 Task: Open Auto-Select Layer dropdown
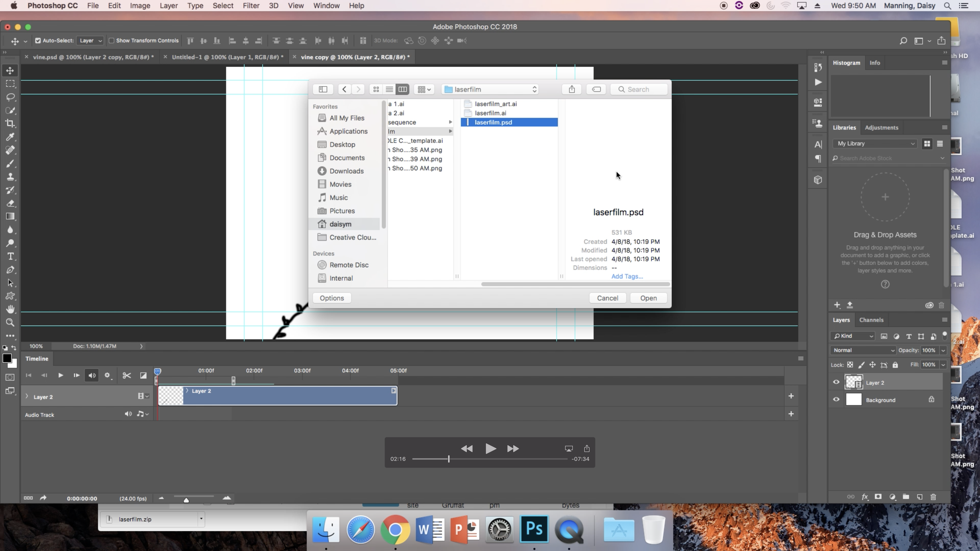pos(90,41)
